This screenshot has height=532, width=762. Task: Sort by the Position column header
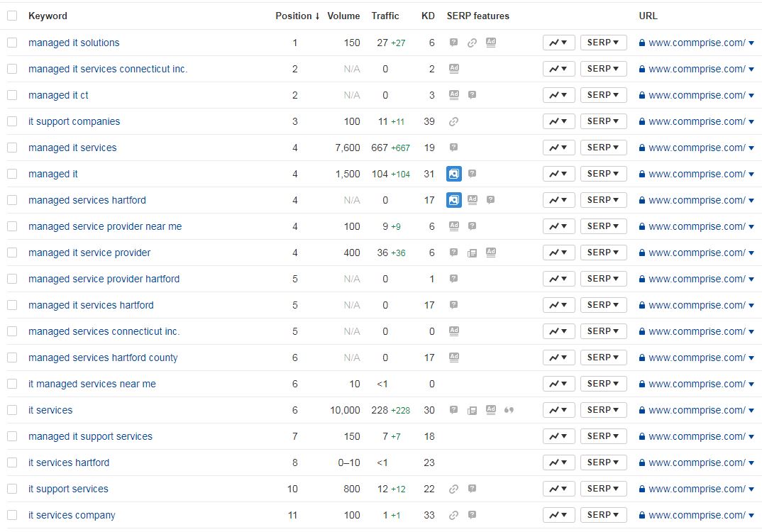[x=297, y=16]
